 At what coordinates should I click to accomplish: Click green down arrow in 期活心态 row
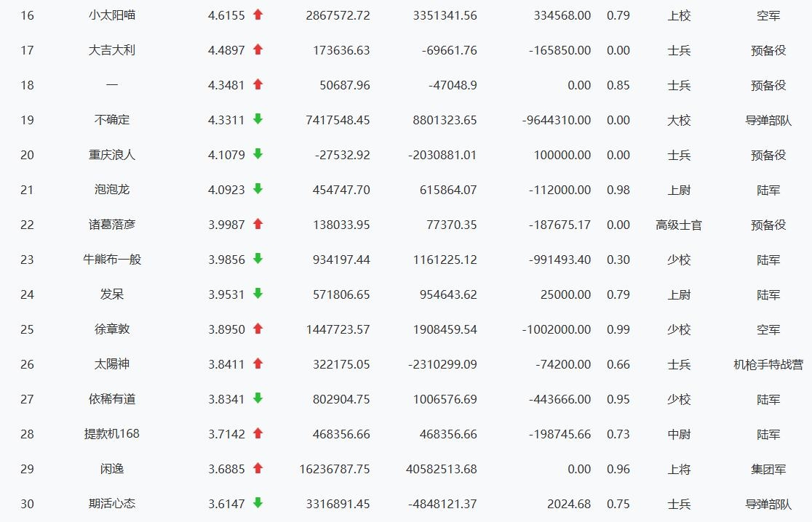(258, 503)
